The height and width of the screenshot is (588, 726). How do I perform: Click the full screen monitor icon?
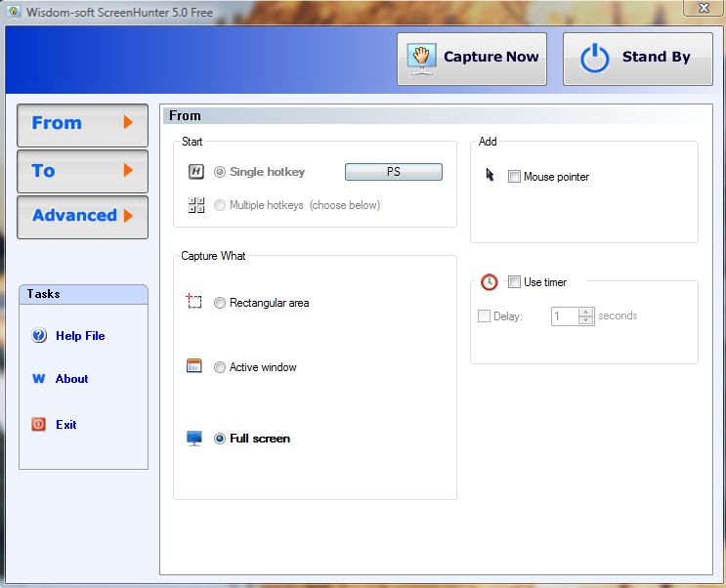[194, 438]
